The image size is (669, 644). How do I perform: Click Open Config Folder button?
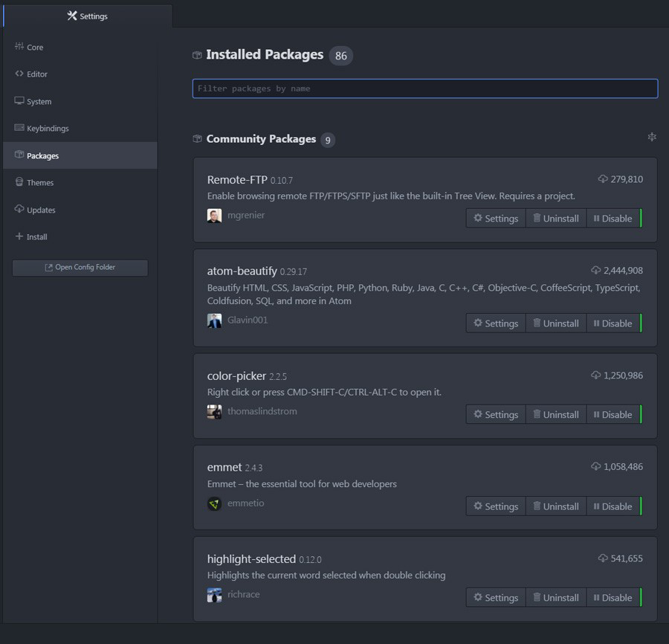(x=80, y=268)
